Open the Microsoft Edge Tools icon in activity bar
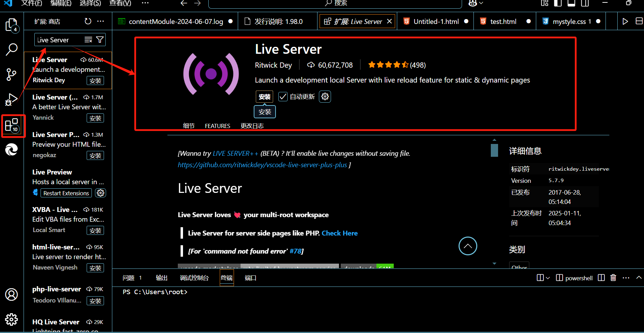This screenshot has height=333, width=644. [11, 150]
